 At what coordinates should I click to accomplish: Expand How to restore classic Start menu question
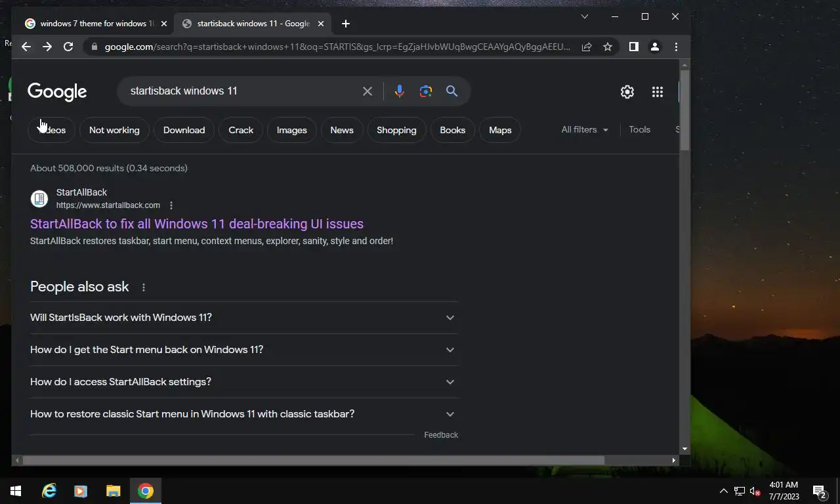(244, 414)
